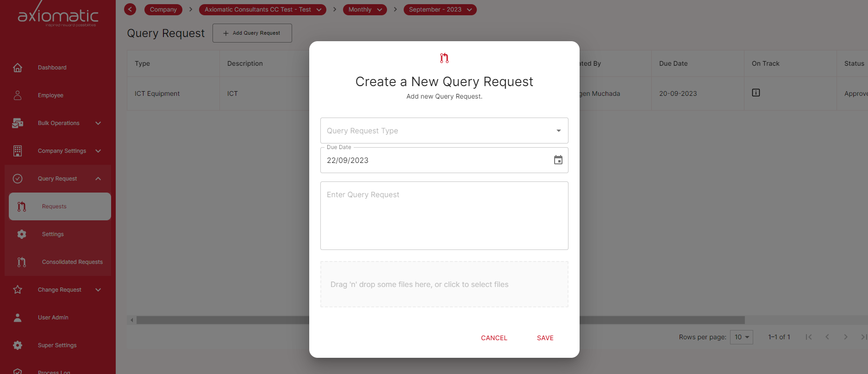Open the Query Request Type dropdown

pyautogui.click(x=444, y=131)
